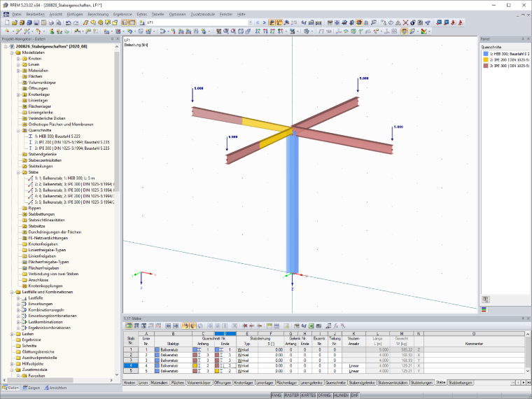The width and height of the screenshot is (532, 399).
Task: Click the RFEM application icon in menu bar
Action: tap(6, 14)
